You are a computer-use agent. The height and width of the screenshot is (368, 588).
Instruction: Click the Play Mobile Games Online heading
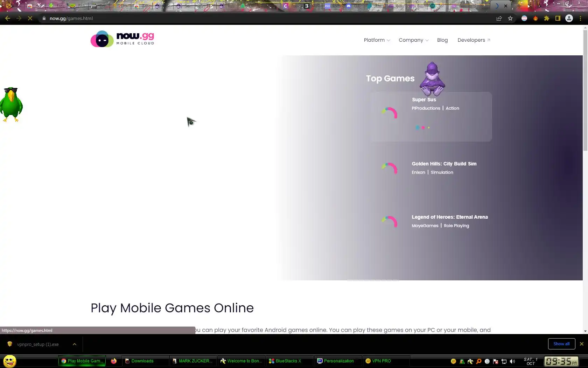(172, 308)
